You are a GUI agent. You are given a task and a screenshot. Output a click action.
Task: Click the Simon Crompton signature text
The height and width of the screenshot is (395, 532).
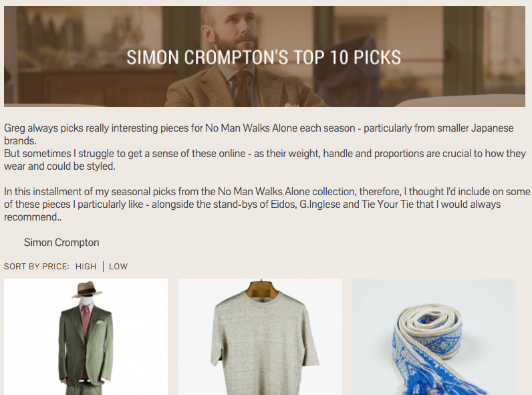coord(61,243)
